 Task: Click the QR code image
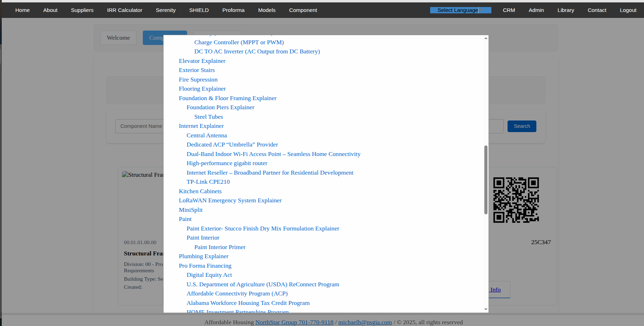click(x=516, y=200)
